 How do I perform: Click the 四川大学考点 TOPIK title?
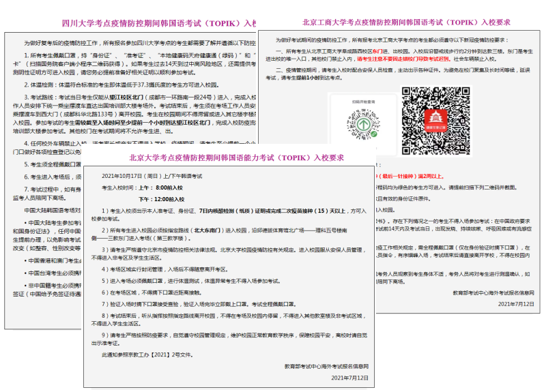159,23
